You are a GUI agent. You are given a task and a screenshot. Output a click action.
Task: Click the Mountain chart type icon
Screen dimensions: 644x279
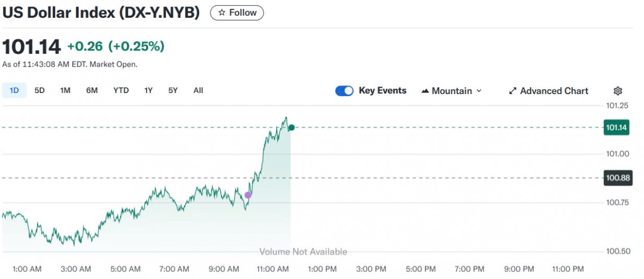coord(425,91)
